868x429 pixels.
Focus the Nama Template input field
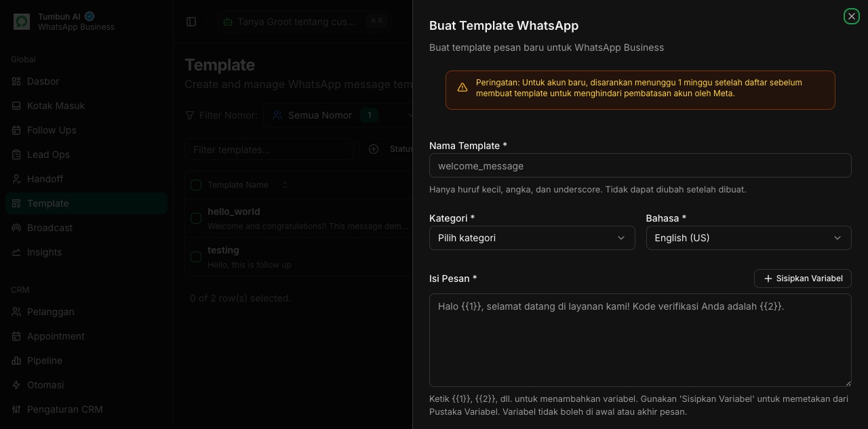click(x=640, y=165)
